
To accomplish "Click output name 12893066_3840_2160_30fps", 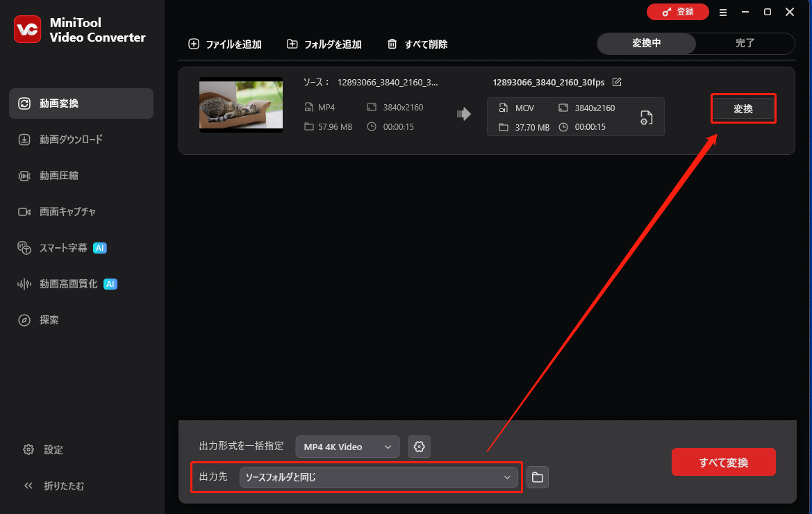I will pos(549,82).
